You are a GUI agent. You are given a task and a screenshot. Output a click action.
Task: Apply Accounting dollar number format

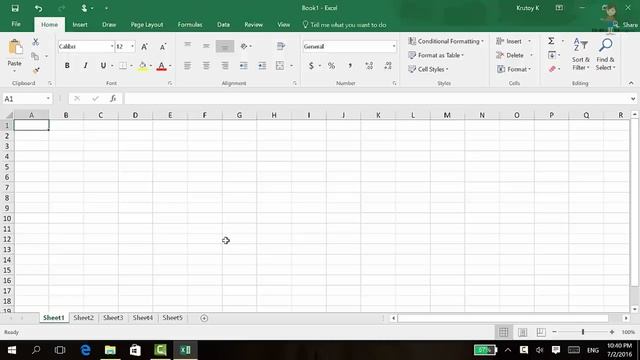pos(311,66)
